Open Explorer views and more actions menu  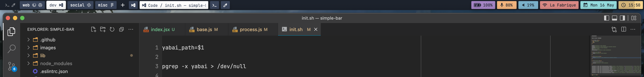coord(131,30)
